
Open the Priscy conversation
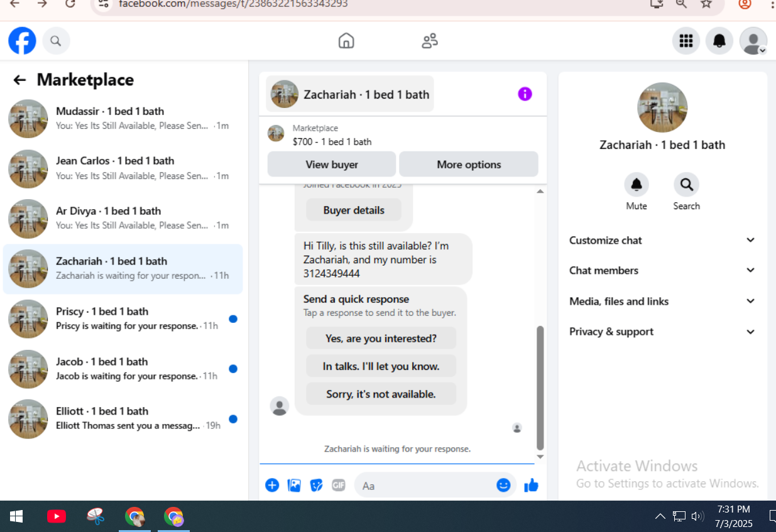tap(123, 319)
